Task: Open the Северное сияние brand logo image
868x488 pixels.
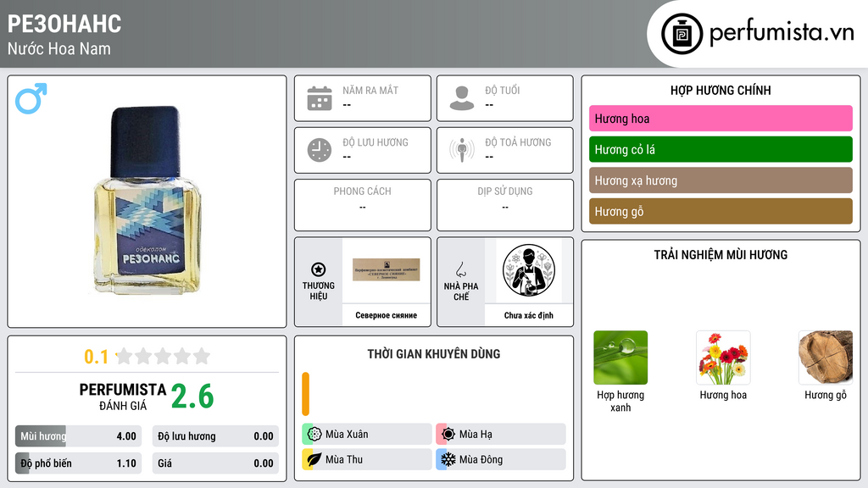Action: click(x=387, y=270)
